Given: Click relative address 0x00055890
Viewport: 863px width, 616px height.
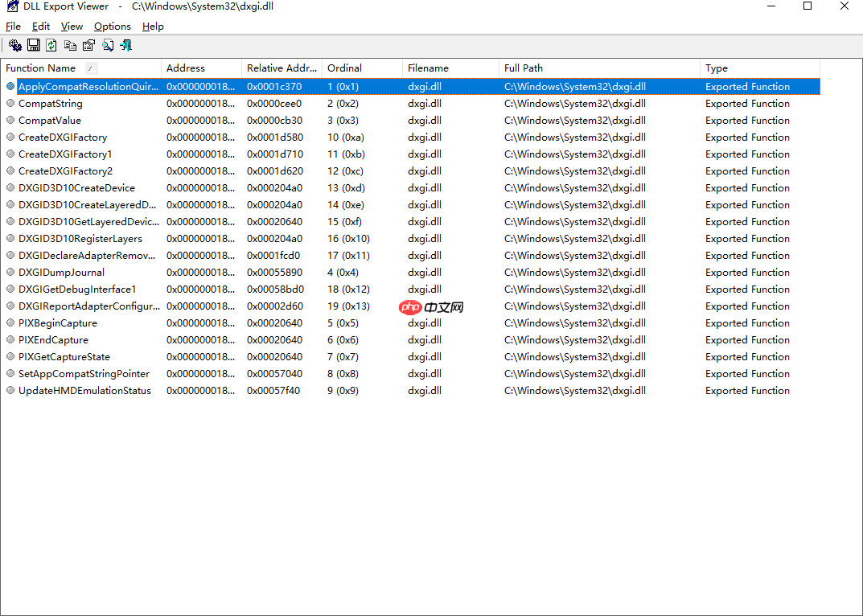Looking at the screenshot, I should (274, 273).
